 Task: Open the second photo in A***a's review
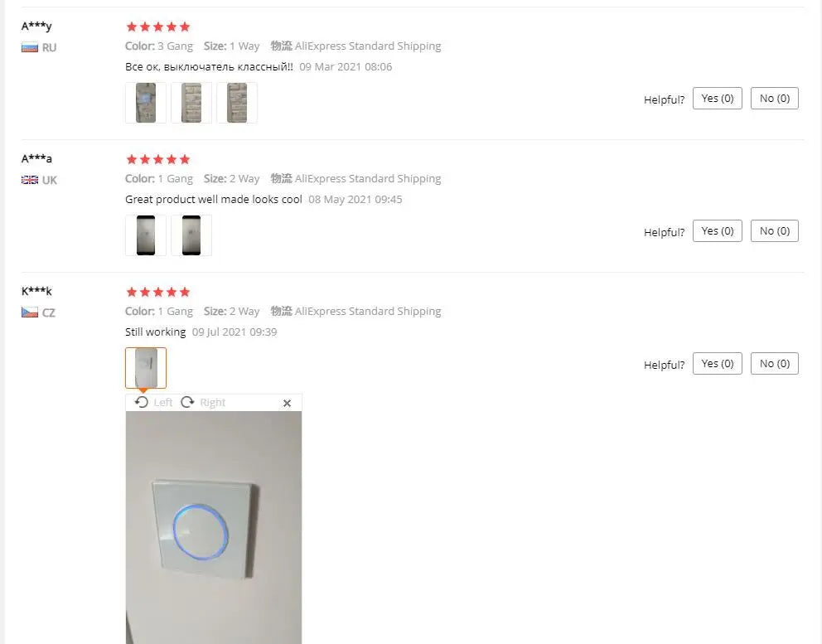click(x=191, y=235)
